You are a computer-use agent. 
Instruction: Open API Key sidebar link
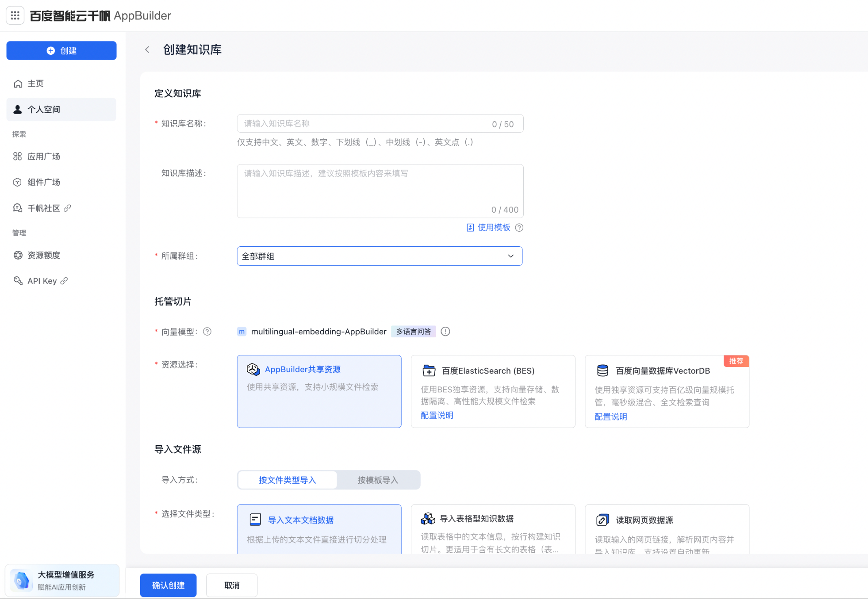click(61, 281)
